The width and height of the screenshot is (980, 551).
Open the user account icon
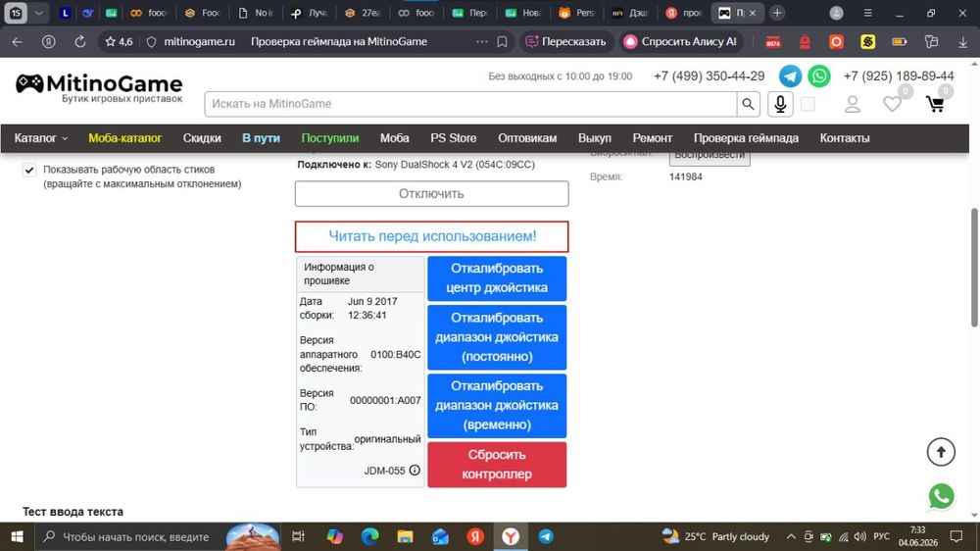pos(853,104)
